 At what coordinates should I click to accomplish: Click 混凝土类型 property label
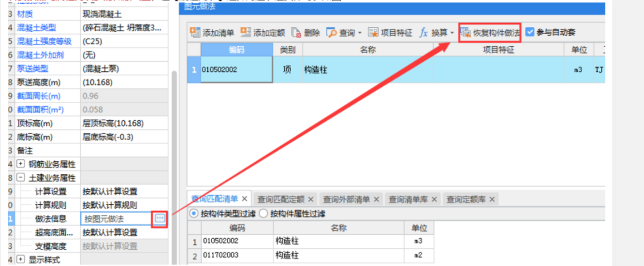[36, 28]
